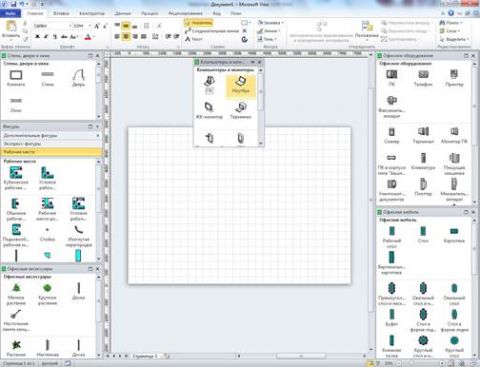Select the Desk lamp (Настольная лампа) shape
Screen dimensions: 480x367
pyautogui.click(x=16, y=321)
